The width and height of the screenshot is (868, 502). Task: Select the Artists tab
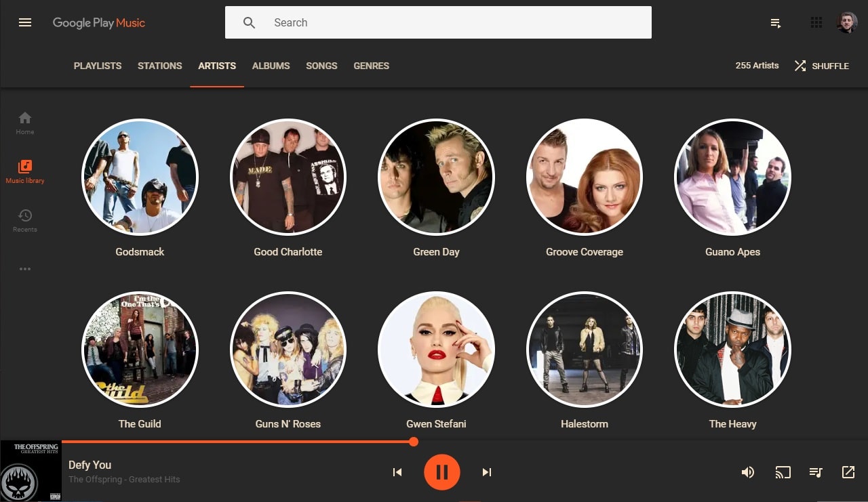pyautogui.click(x=217, y=66)
